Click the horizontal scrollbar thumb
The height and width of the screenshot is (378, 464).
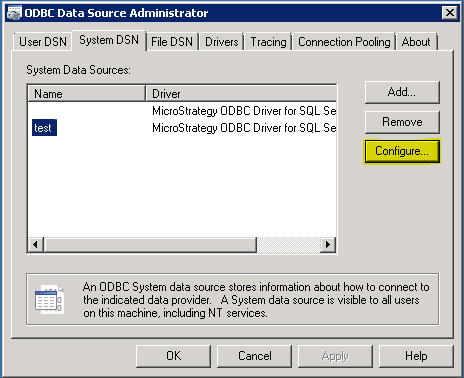pos(150,245)
